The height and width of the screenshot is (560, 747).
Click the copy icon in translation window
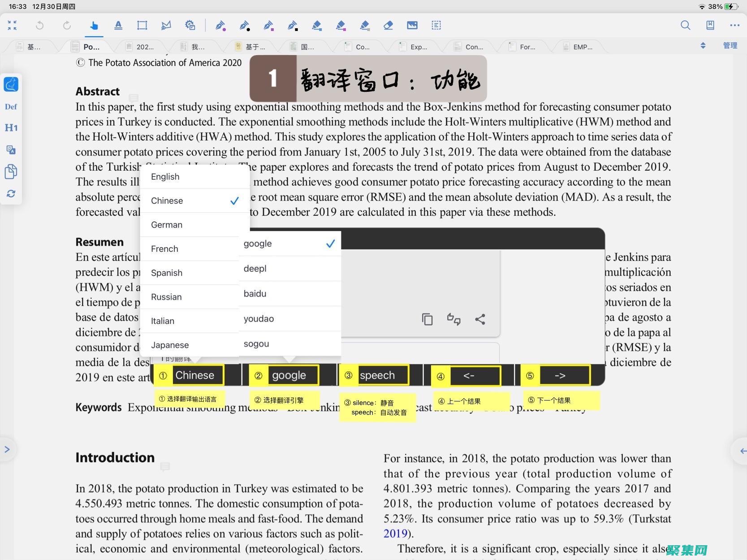[x=427, y=319]
